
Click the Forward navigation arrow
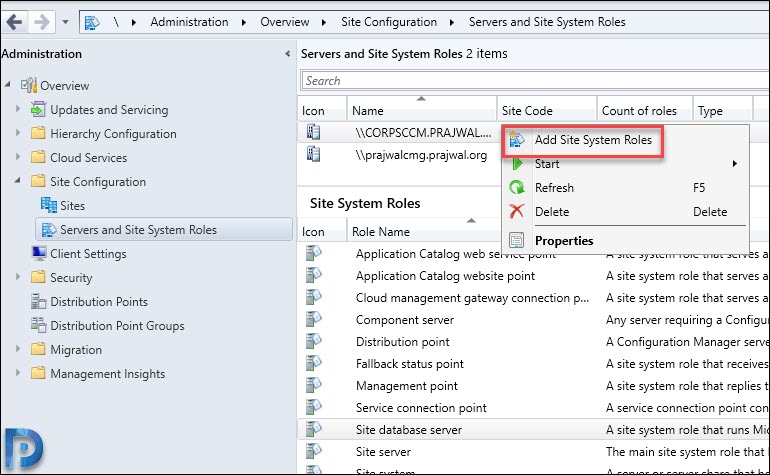42,22
